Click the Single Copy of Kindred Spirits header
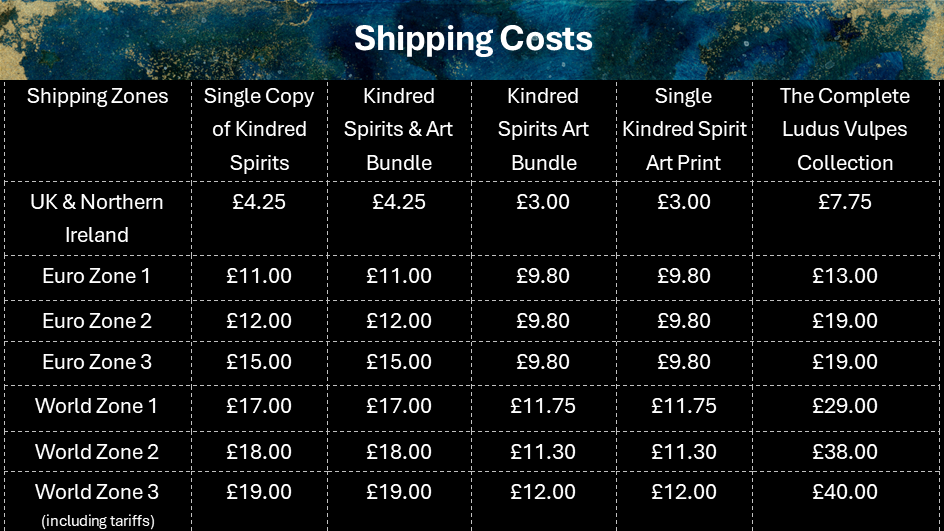The image size is (944, 531). pyautogui.click(x=259, y=129)
